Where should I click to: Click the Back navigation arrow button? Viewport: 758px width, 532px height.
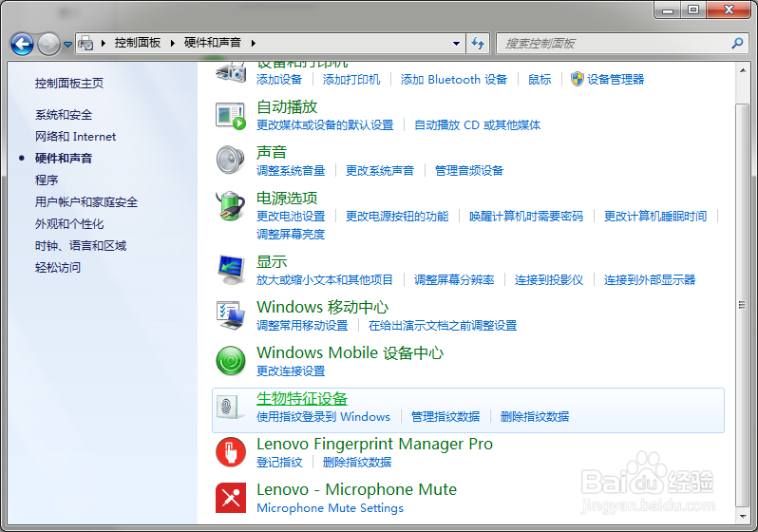[x=22, y=44]
